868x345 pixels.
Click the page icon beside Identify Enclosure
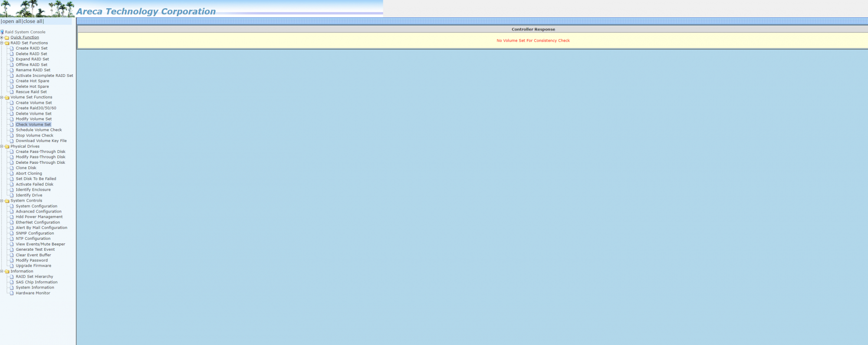(x=12, y=190)
